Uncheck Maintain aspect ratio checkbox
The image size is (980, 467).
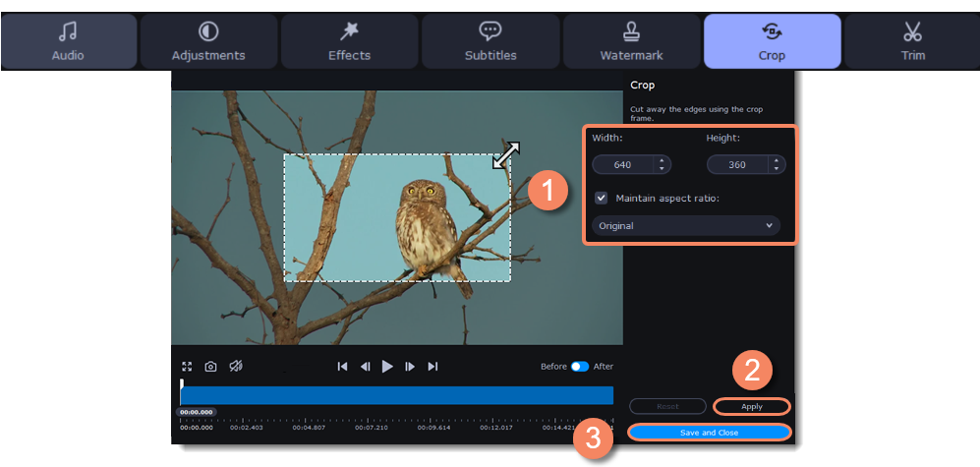pyautogui.click(x=601, y=198)
